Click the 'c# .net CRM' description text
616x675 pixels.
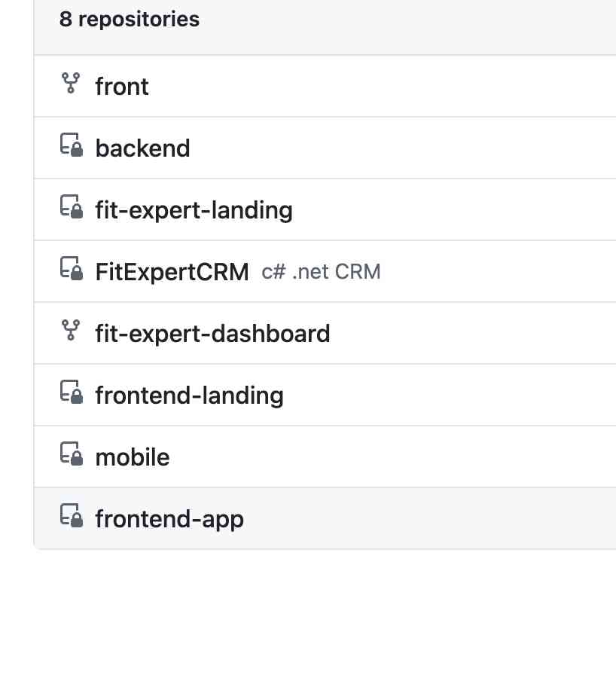click(321, 272)
